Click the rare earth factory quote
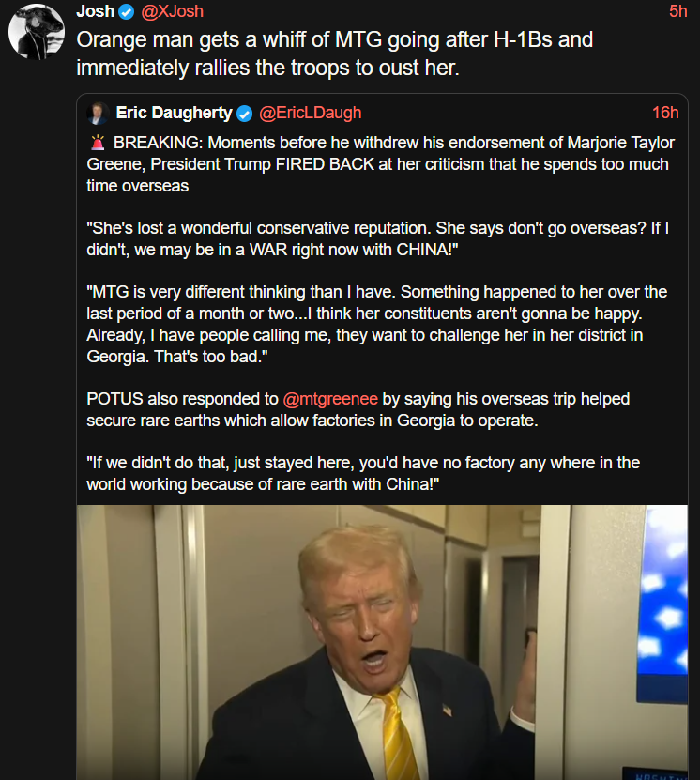Viewport: 700px width, 780px height. click(x=363, y=474)
